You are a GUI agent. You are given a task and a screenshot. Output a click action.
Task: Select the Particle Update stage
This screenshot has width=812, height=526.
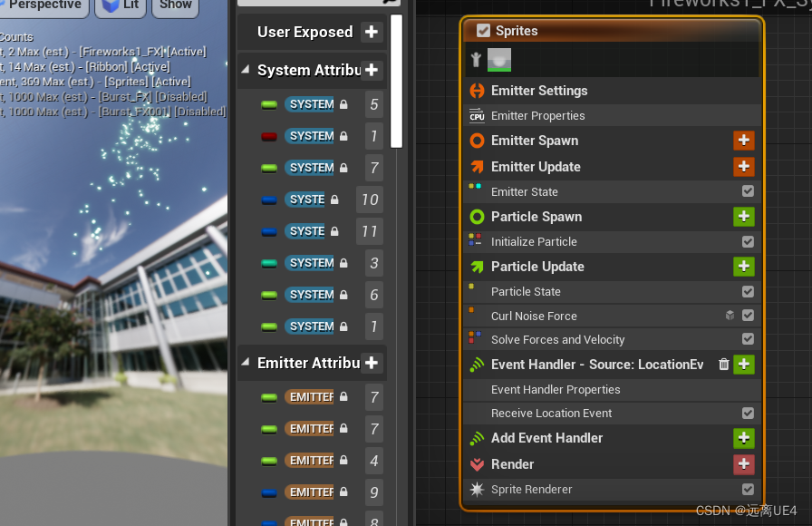(x=537, y=267)
